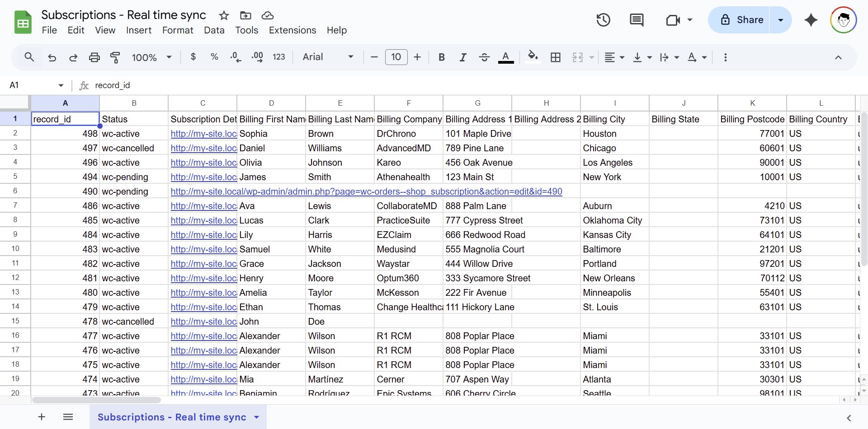Viewport: 868px width, 429px height.
Task: Open the comments panel icon
Action: tap(637, 20)
